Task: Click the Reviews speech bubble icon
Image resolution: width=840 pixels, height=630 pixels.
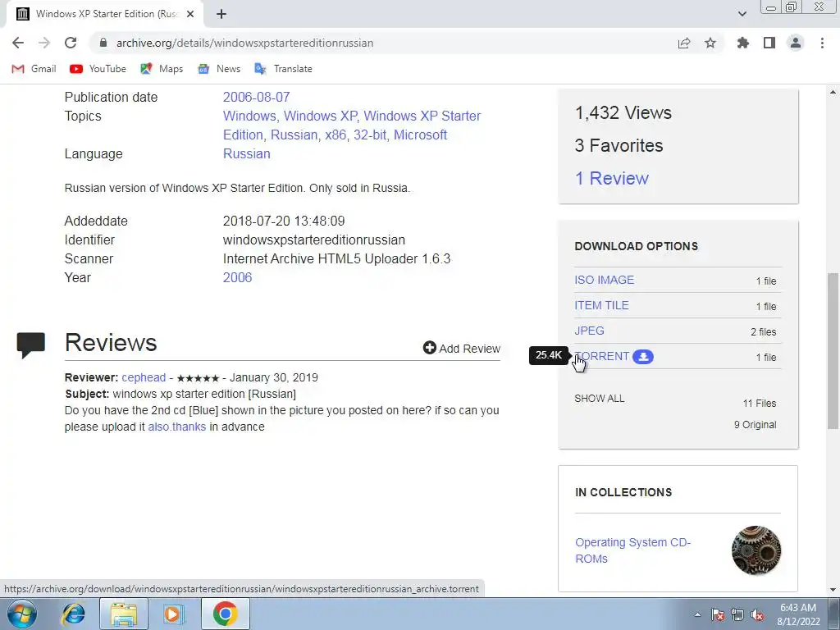Action: (x=31, y=345)
